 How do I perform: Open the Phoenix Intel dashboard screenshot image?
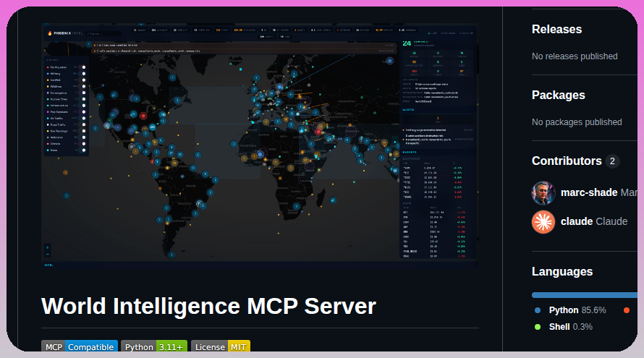click(260, 146)
